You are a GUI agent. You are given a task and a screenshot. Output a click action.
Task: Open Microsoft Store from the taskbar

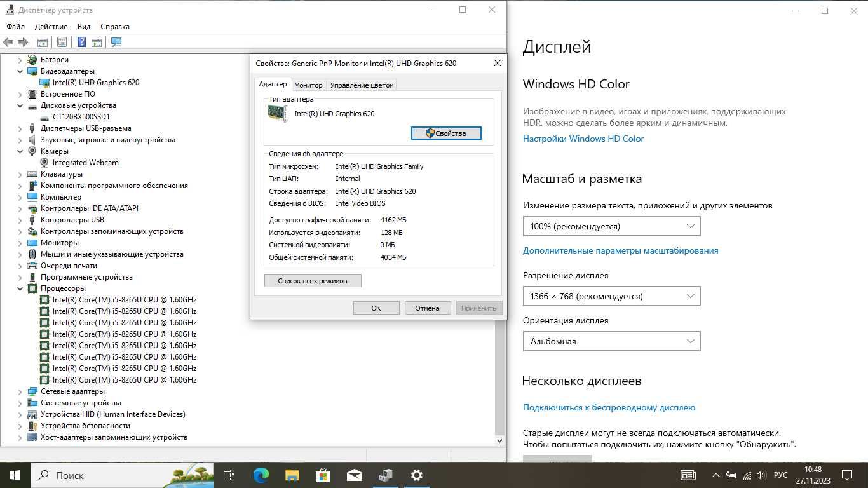tap(323, 475)
